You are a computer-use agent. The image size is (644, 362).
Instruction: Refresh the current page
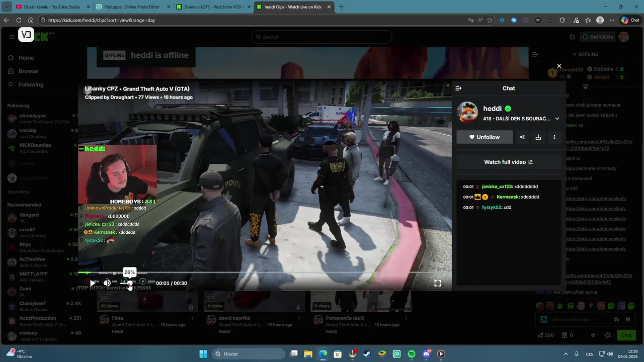19,20
